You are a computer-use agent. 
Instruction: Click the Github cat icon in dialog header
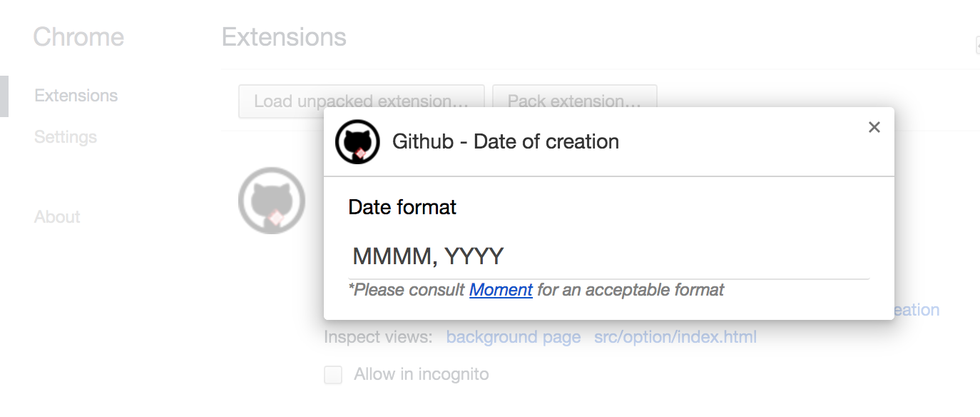point(357,141)
